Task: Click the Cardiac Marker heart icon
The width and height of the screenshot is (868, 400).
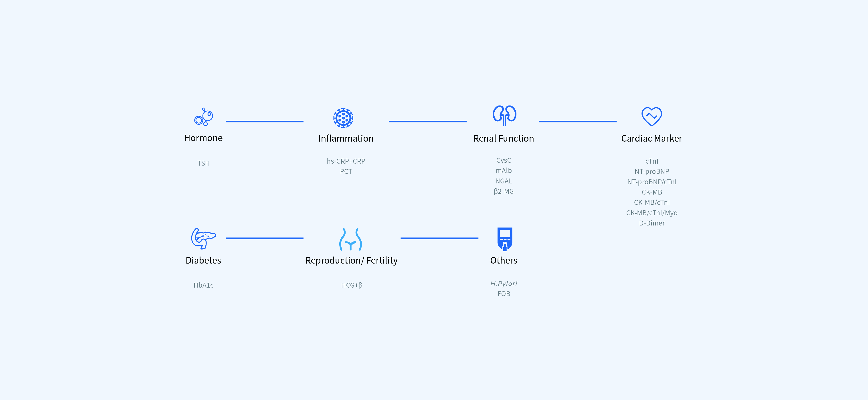Action: tap(651, 116)
